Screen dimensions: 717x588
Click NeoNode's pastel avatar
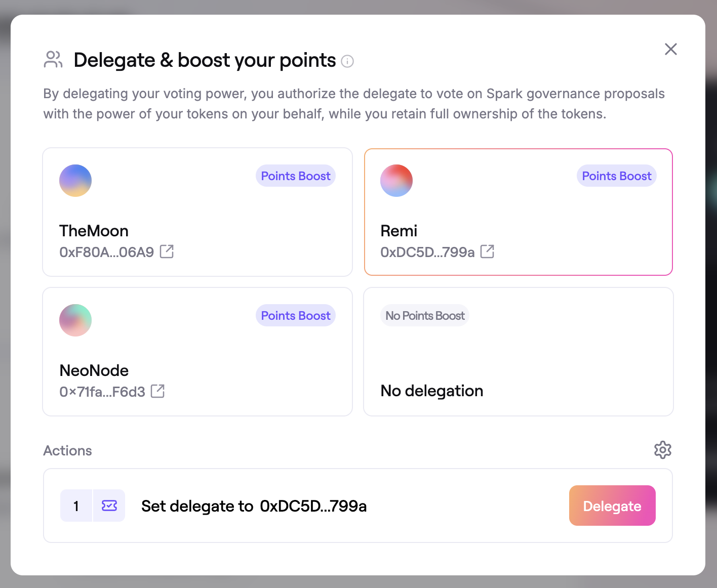tap(75, 320)
